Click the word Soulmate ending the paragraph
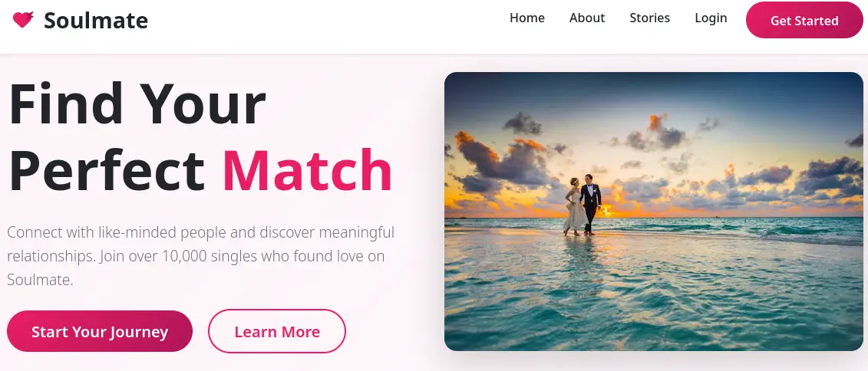This screenshot has width=868, height=371. coord(38,280)
